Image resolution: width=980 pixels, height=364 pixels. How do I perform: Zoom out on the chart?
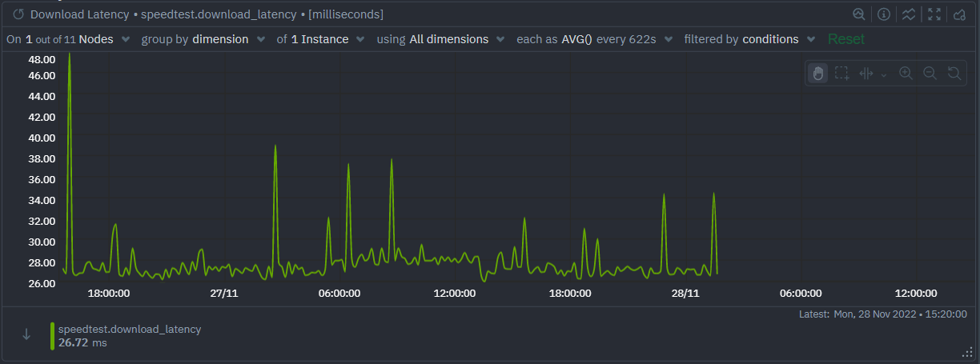click(930, 73)
